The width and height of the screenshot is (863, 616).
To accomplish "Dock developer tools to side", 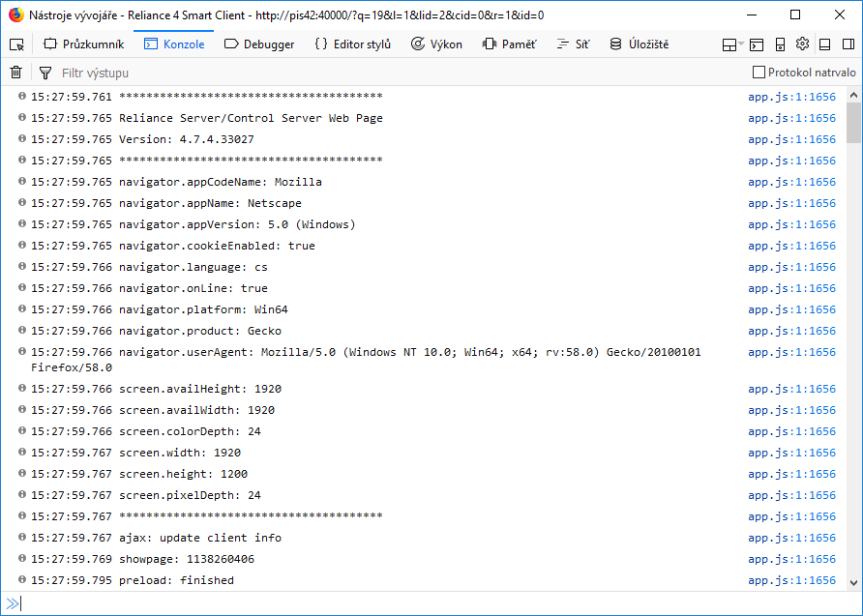I will (847, 44).
